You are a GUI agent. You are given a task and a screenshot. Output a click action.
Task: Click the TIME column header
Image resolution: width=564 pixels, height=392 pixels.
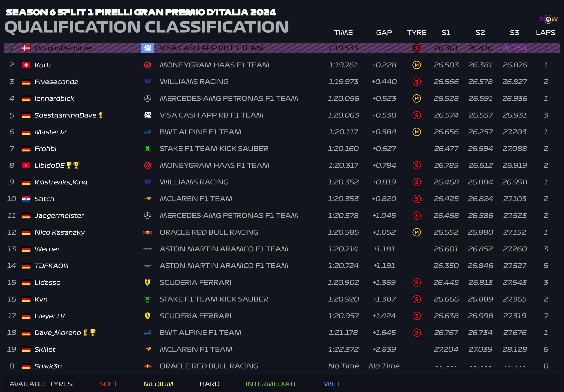343,33
